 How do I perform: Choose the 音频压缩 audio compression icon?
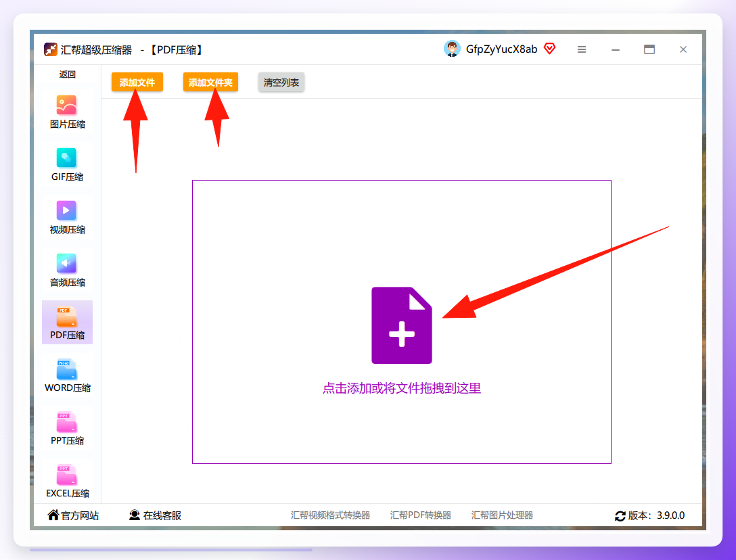[66, 263]
